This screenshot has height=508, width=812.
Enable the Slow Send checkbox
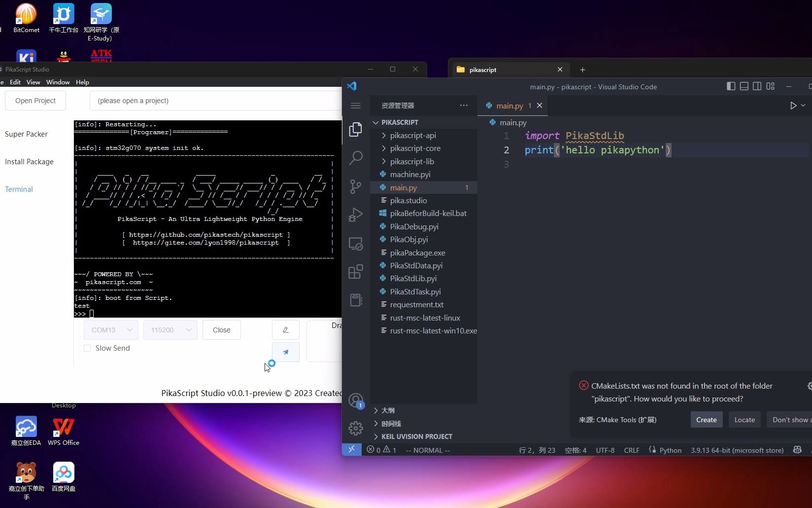(88, 348)
